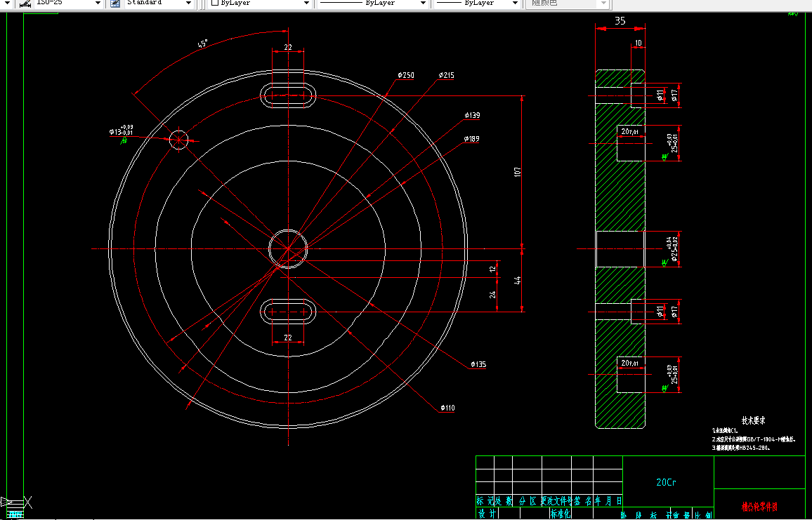
Task: Click the red 槽凸轮零件图 drawing title
Action: point(759,507)
